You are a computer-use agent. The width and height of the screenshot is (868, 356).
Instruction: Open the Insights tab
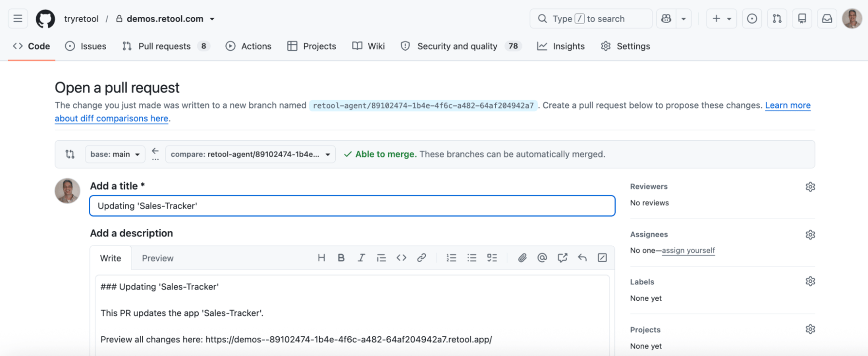point(561,46)
